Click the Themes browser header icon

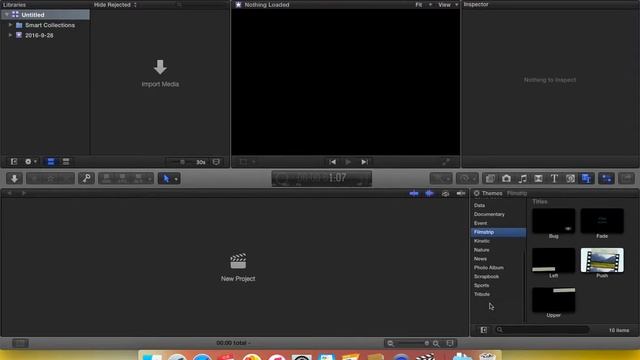476,193
